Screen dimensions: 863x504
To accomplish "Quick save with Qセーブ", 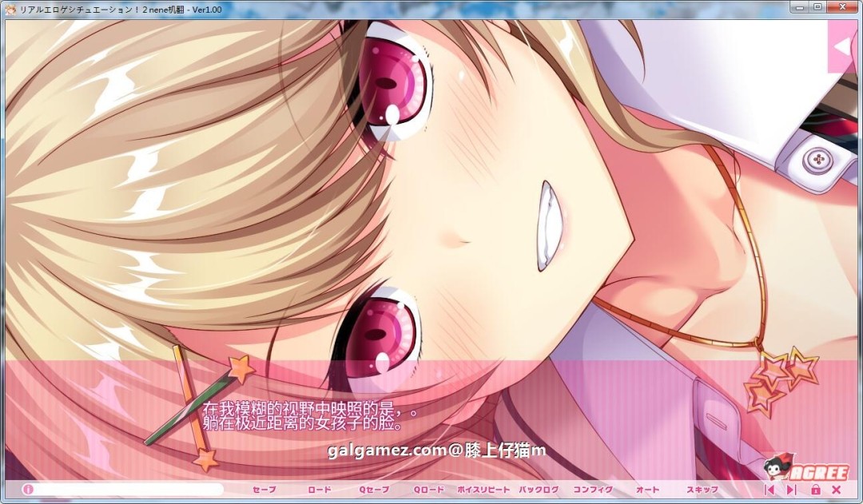I will pyautogui.click(x=374, y=490).
